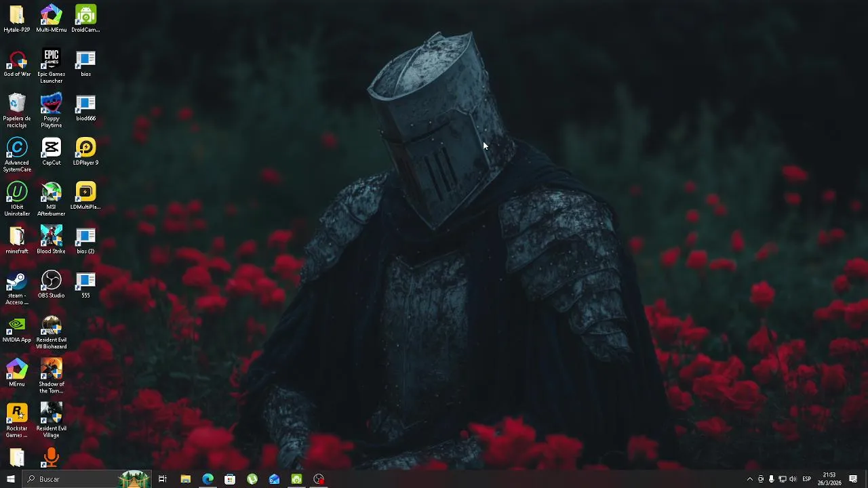Show hidden system tray icons
Viewport: 868px width, 488px height.
[x=749, y=479]
